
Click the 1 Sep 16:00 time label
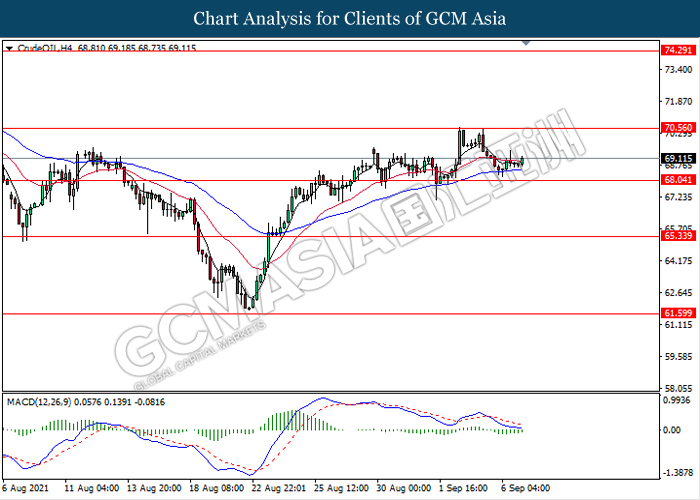464,488
